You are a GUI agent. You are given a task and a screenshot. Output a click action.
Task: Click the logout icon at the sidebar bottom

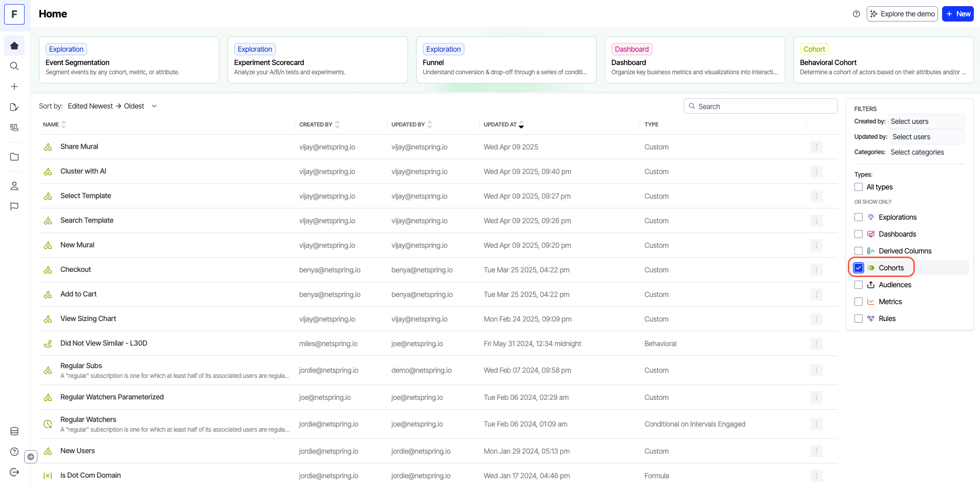(14, 472)
